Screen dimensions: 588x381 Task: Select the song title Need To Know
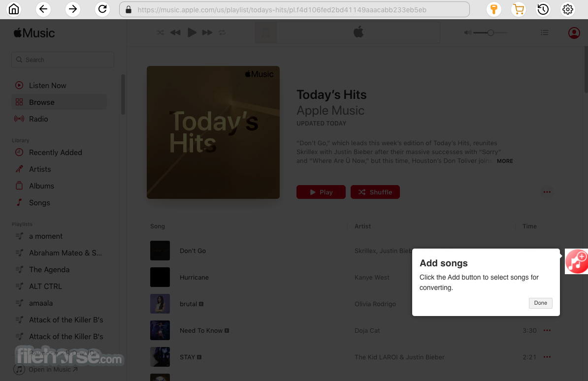pos(201,331)
